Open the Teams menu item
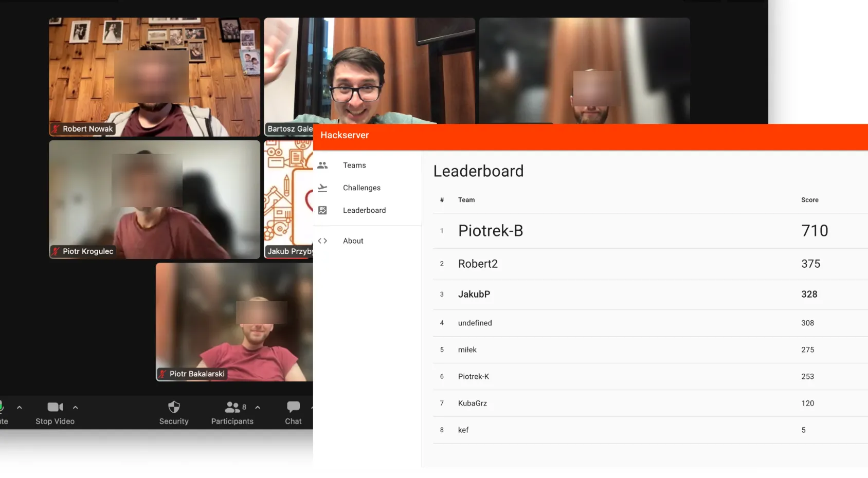868x478 pixels. pyautogui.click(x=354, y=166)
